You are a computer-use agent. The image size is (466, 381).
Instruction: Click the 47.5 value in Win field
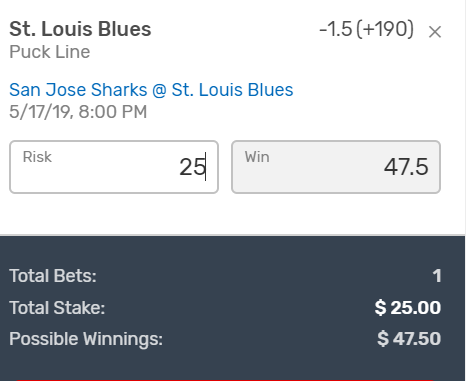[x=406, y=167]
